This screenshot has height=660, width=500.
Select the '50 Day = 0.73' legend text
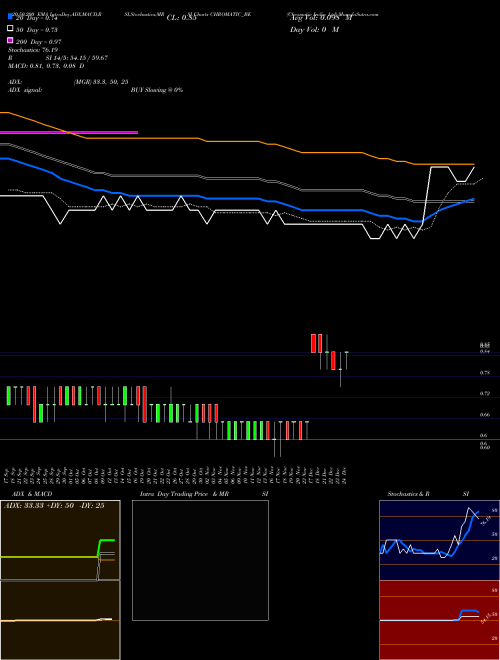[37, 30]
